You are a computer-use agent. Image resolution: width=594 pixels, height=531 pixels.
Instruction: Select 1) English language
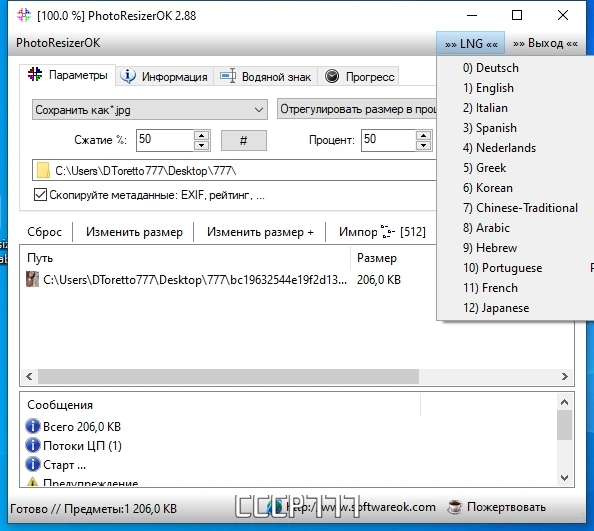click(515, 88)
